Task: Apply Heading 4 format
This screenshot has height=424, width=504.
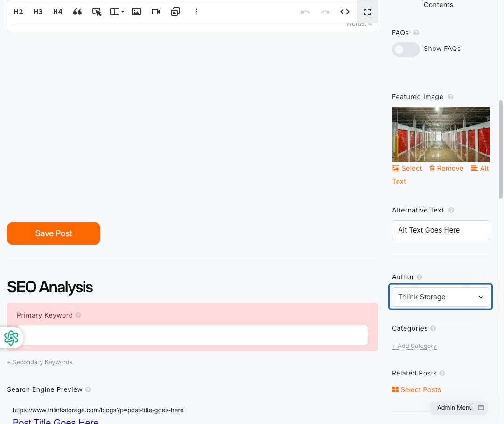Action: (57, 12)
